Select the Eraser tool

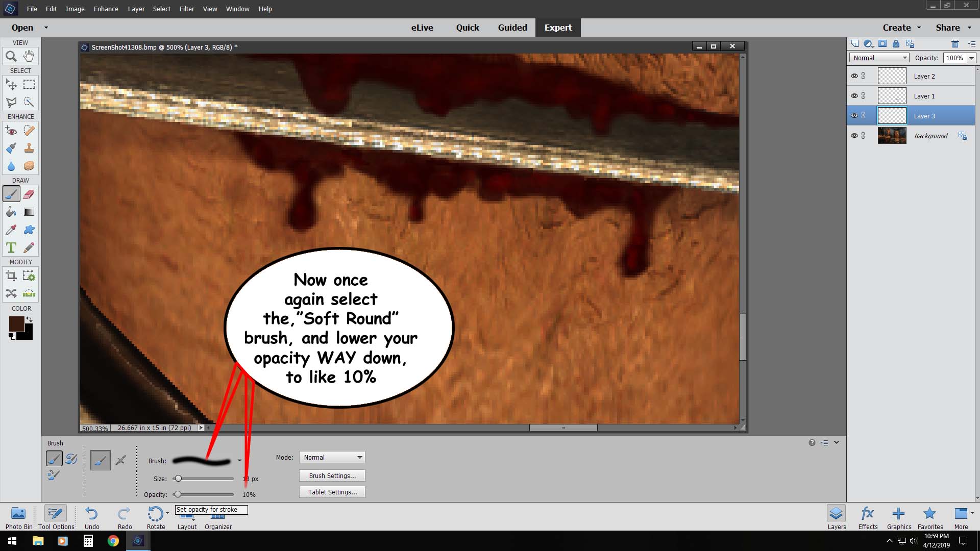[29, 194]
